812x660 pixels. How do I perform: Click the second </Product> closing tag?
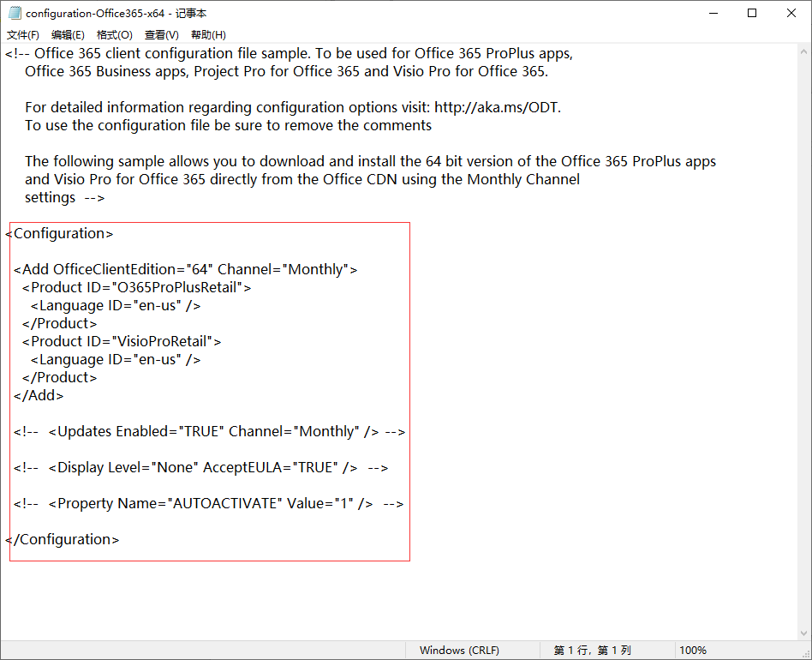pyautogui.click(x=59, y=377)
